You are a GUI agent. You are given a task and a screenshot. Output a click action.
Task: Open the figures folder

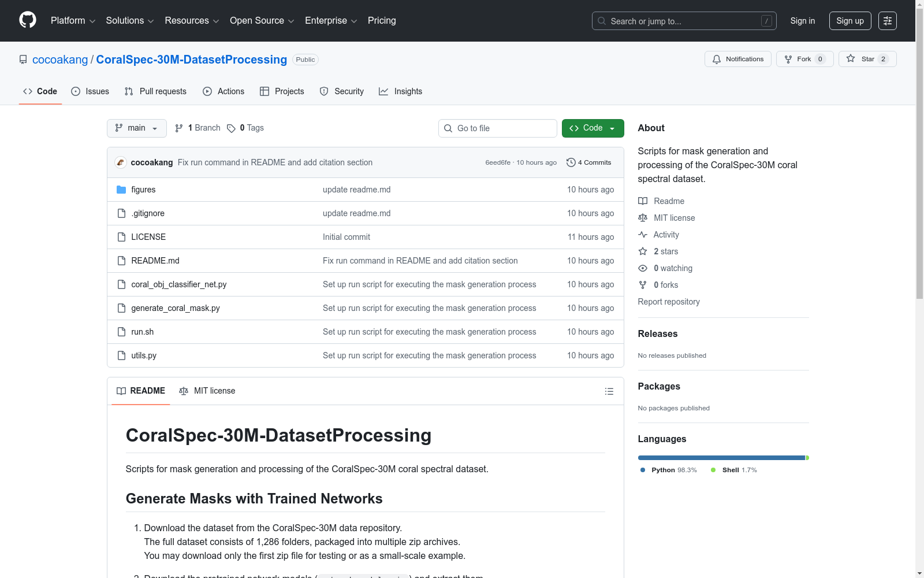143,190
